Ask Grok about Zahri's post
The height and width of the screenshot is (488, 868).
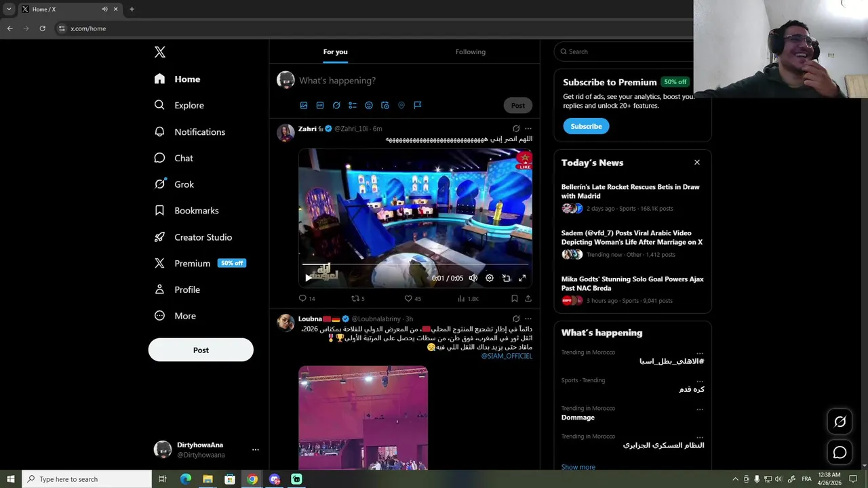point(516,129)
